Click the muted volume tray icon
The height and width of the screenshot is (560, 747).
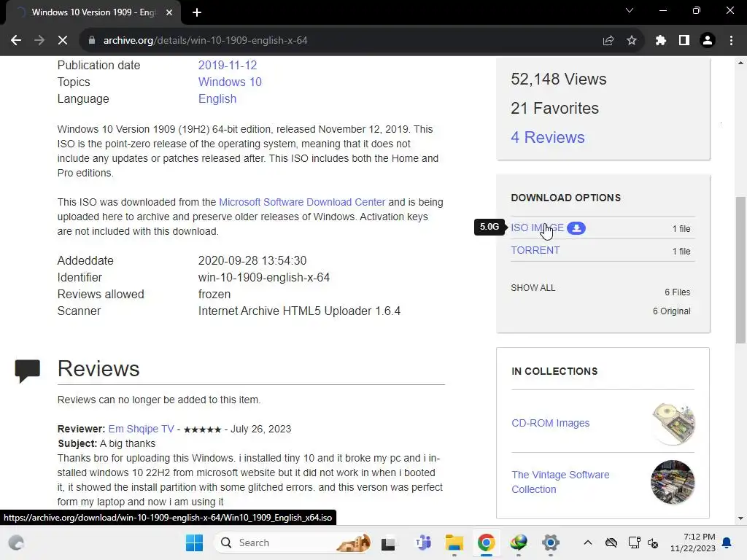[x=653, y=542]
